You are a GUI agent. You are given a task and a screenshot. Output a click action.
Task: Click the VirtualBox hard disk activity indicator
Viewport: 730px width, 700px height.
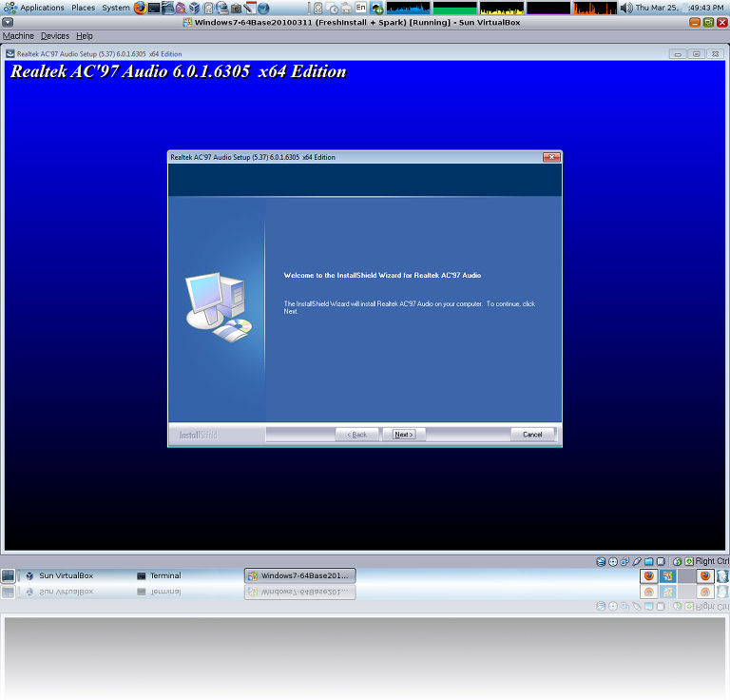(601, 562)
